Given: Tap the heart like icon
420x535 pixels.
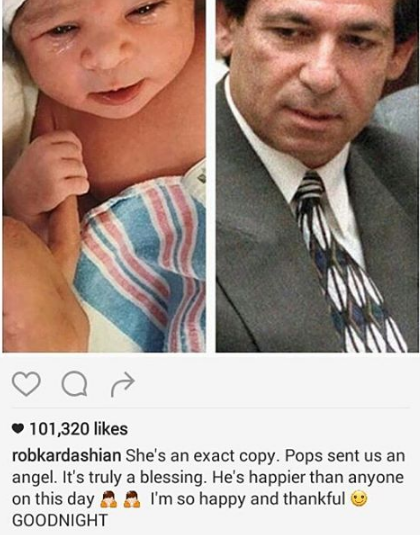Looking at the screenshot, I should pos(26,384).
